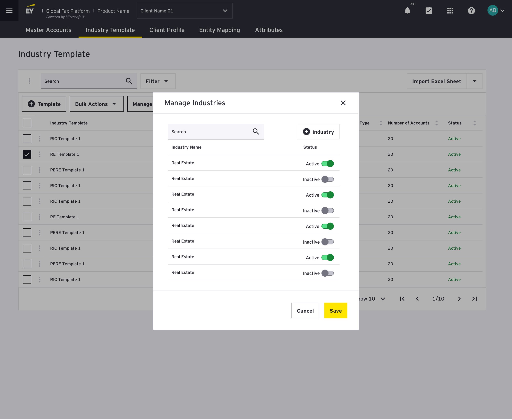
Task: Add a new industry button
Action: [x=318, y=131]
